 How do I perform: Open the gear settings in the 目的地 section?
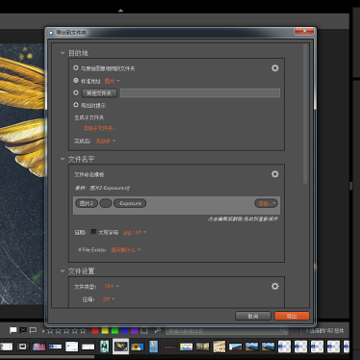[x=275, y=68]
